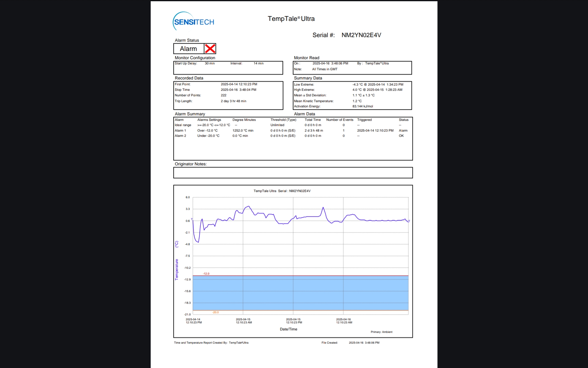This screenshot has height=368, width=588.
Task: Click x-axis label '2025-04-16 12:10:23 AM'
Action: coord(344,321)
